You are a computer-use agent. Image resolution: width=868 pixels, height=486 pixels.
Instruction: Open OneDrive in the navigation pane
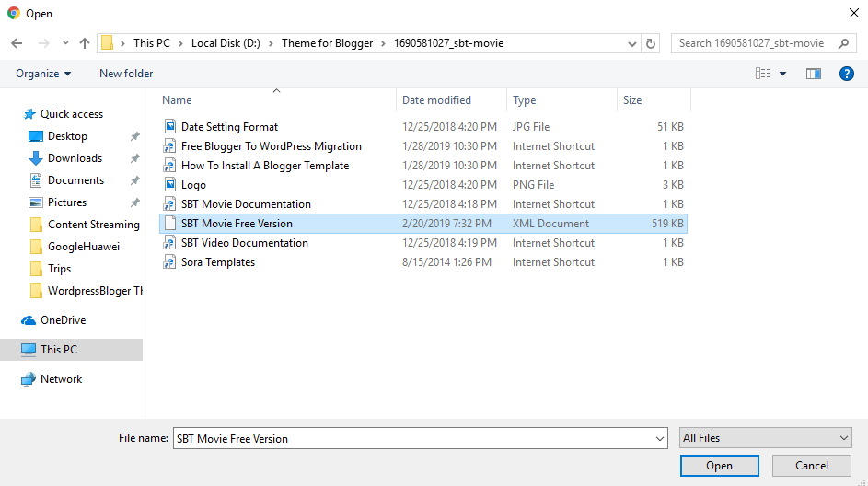click(64, 320)
